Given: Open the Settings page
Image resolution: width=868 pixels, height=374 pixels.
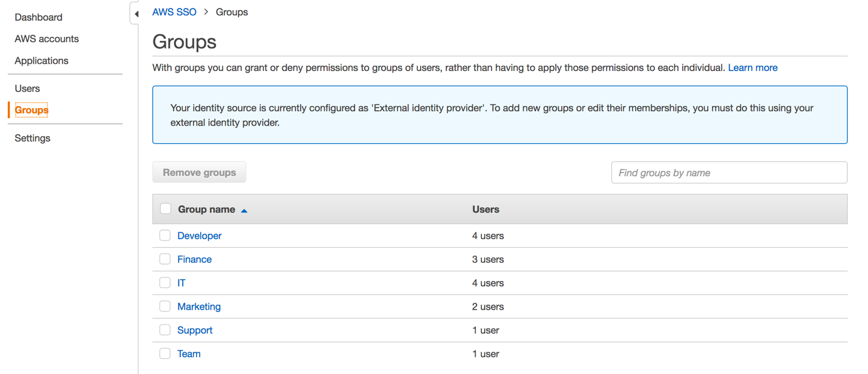Looking at the screenshot, I should pyautogui.click(x=32, y=138).
